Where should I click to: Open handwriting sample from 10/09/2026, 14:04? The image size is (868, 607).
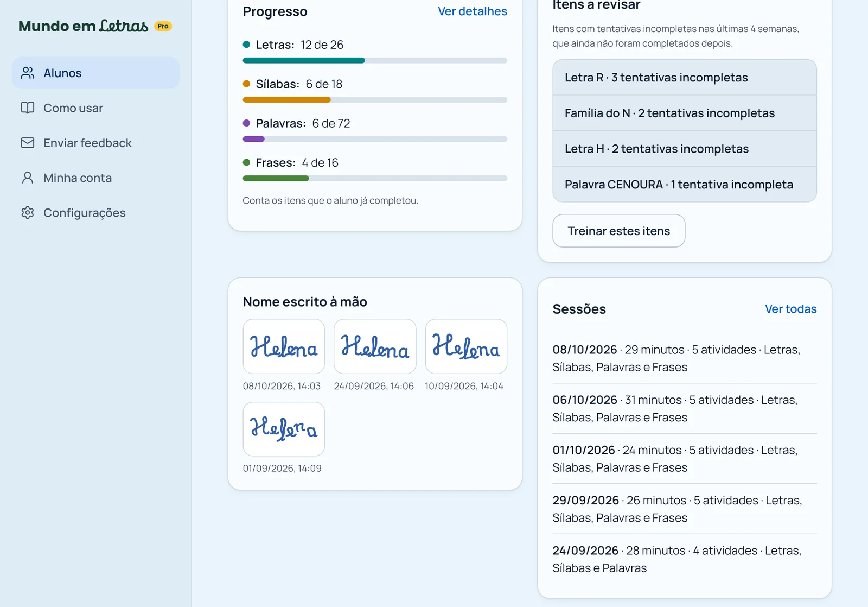[x=466, y=346]
